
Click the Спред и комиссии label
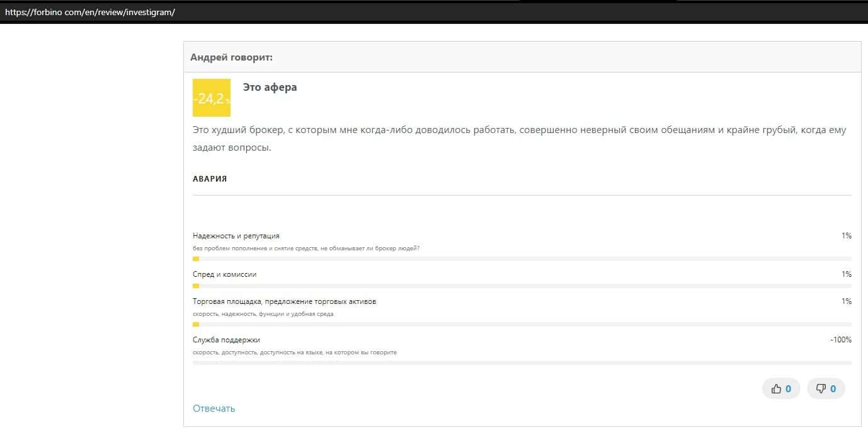[x=225, y=274]
